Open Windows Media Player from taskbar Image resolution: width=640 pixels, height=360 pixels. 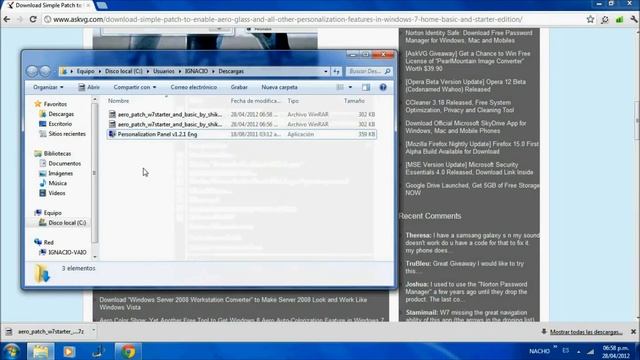click(69, 351)
